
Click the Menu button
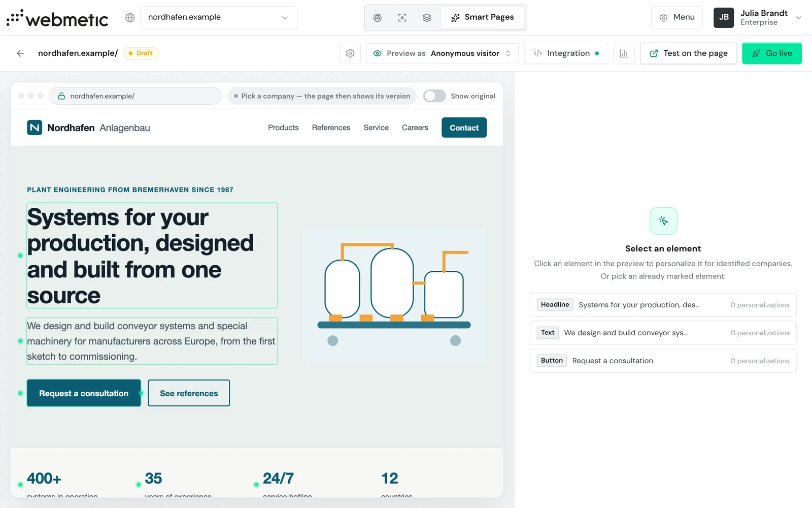(677, 18)
